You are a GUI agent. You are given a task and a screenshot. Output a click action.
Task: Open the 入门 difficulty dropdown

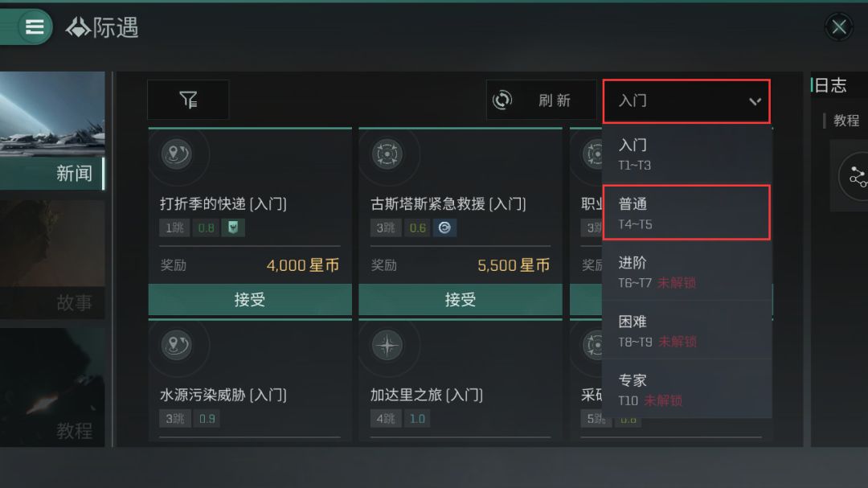click(686, 100)
